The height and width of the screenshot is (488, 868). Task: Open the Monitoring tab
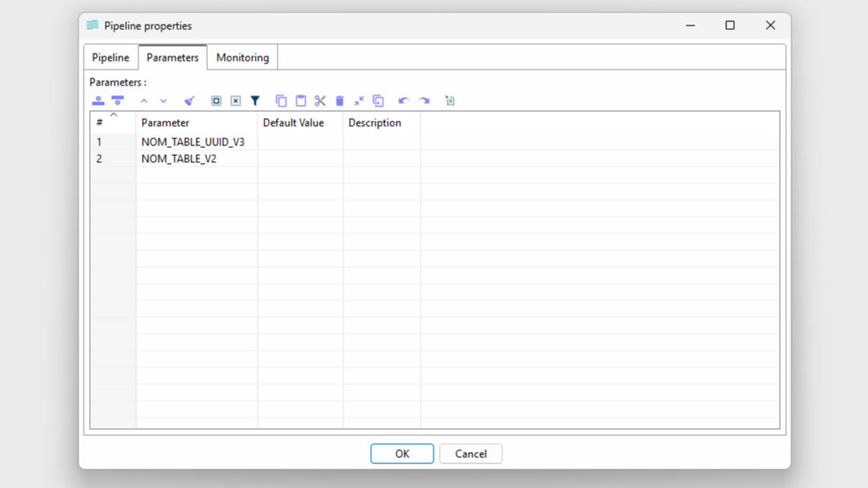(242, 58)
